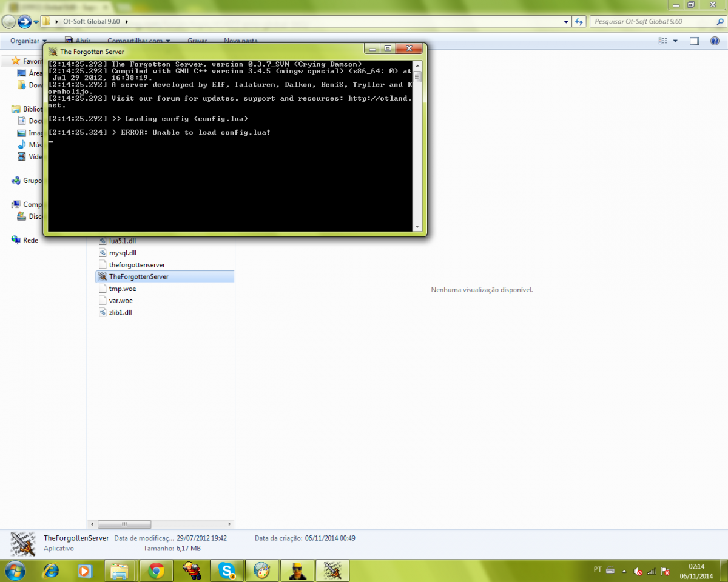Select the video library icon in the sidebar
Screen dimensions: 728x582
[x=22, y=156]
